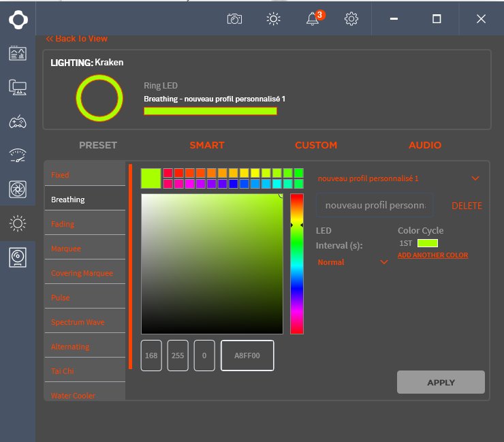Image resolution: width=504 pixels, height=442 pixels.
Task: Click the green value field showing 255
Action: (x=178, y=356)
